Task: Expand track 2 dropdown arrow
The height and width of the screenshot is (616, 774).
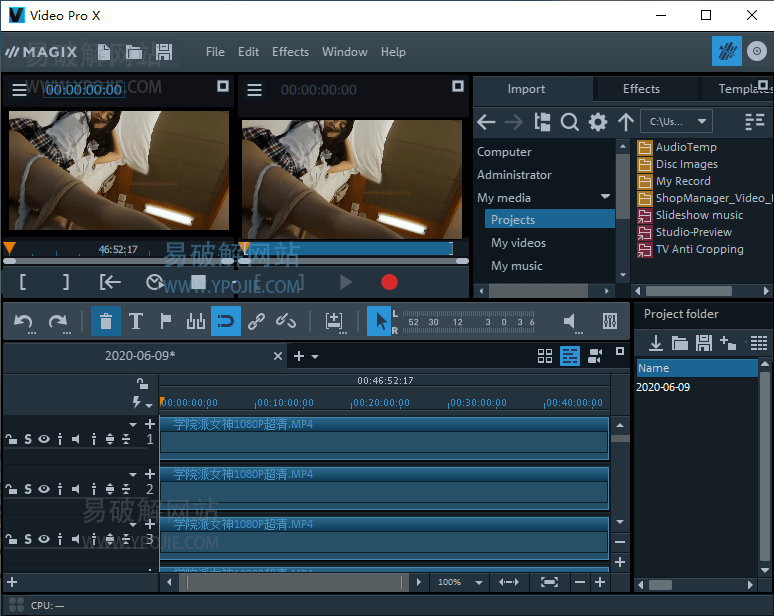Action: pyautogui.click(x=133, y=474)
